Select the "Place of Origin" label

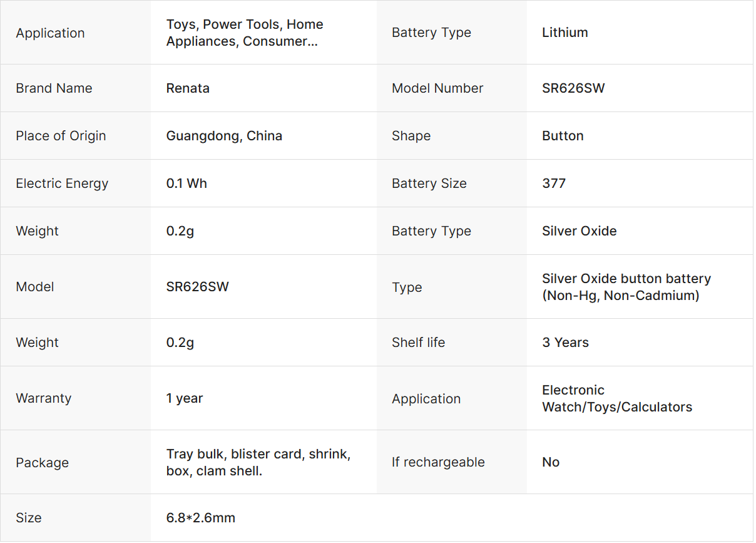tap(61, 136)
